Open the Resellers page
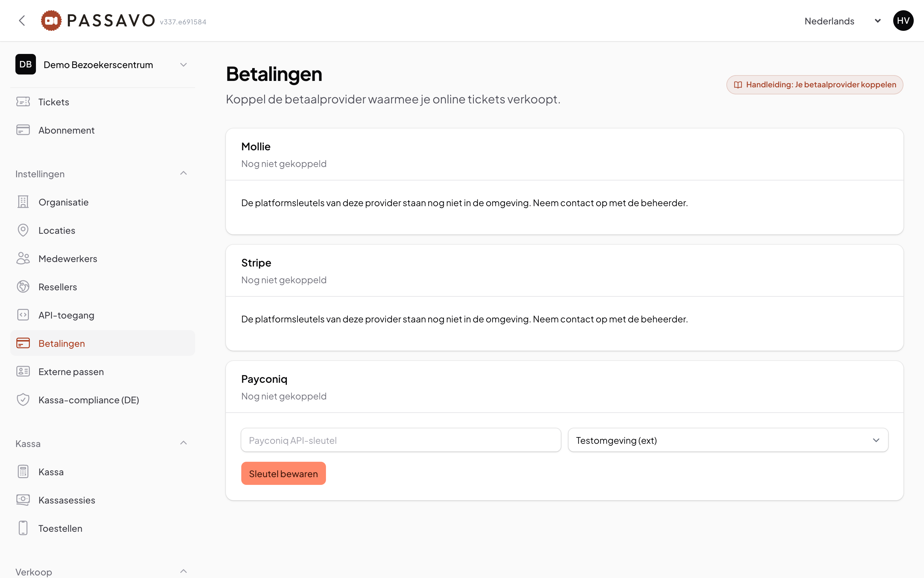The height and width of the screenshot is (578, 924). 103,287
